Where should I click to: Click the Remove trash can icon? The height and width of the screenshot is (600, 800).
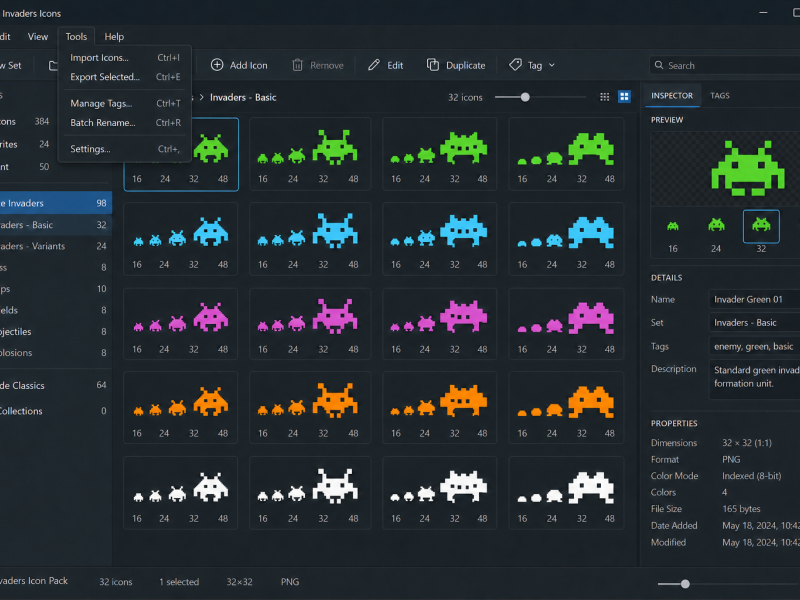pos(297,65)
